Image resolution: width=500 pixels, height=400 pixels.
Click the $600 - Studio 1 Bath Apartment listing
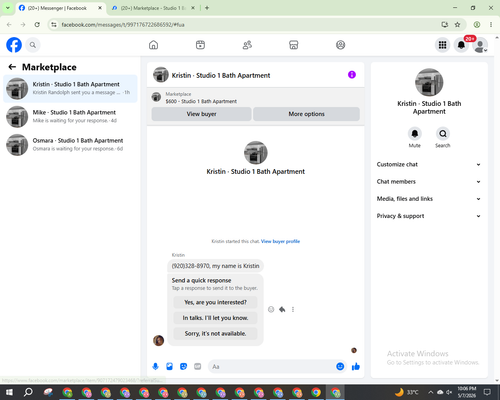201,101
